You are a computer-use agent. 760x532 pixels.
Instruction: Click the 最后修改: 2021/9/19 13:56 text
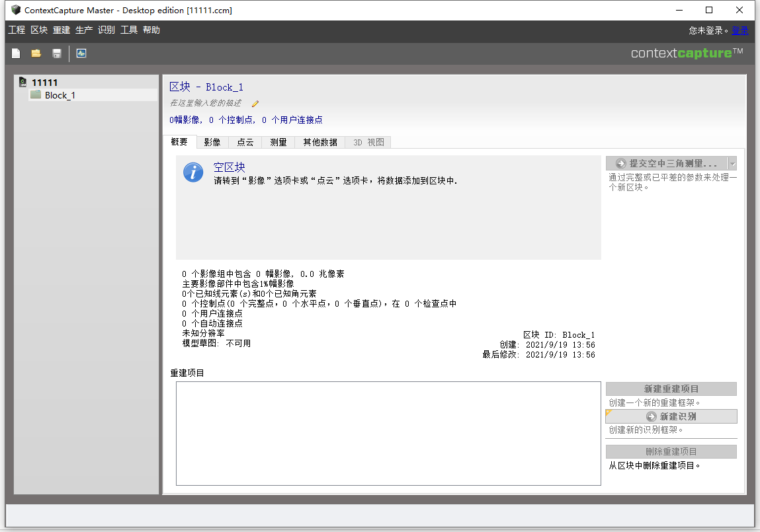[538, 354]
